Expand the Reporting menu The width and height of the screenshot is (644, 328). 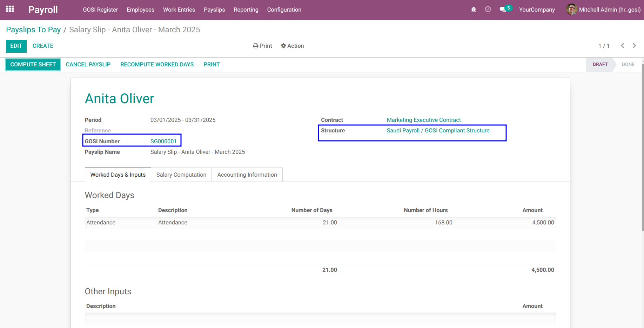(246, 10)
